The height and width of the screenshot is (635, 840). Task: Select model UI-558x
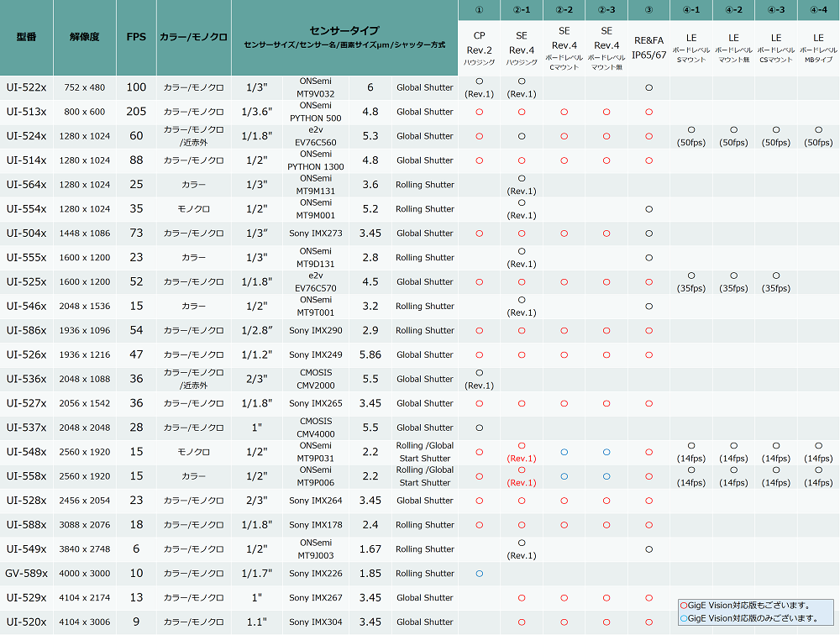(26, 476)
